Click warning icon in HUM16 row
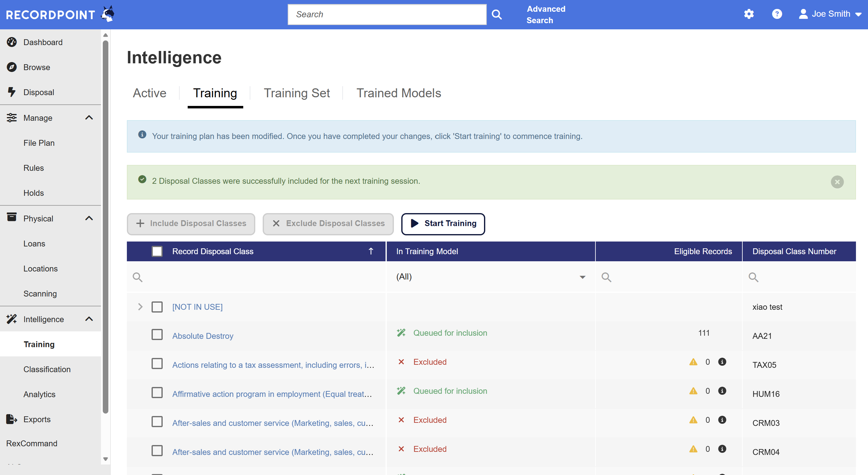The height and width of the screenshot is (475, 868). tap(693, 391)
